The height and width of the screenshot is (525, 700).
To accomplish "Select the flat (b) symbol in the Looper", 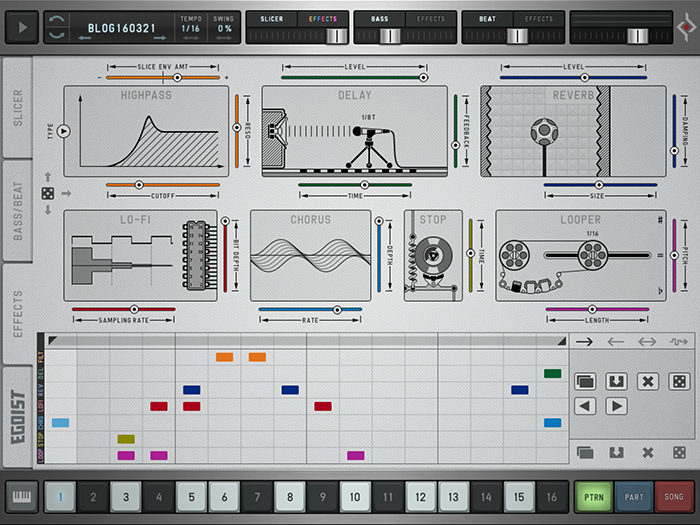I will pos(660,291).
